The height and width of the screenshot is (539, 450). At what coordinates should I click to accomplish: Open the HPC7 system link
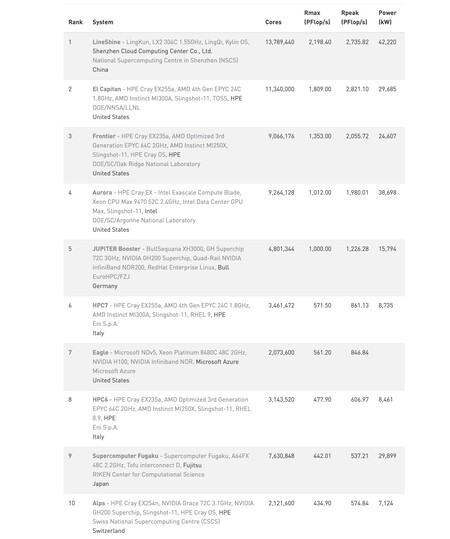coord(100,305)
